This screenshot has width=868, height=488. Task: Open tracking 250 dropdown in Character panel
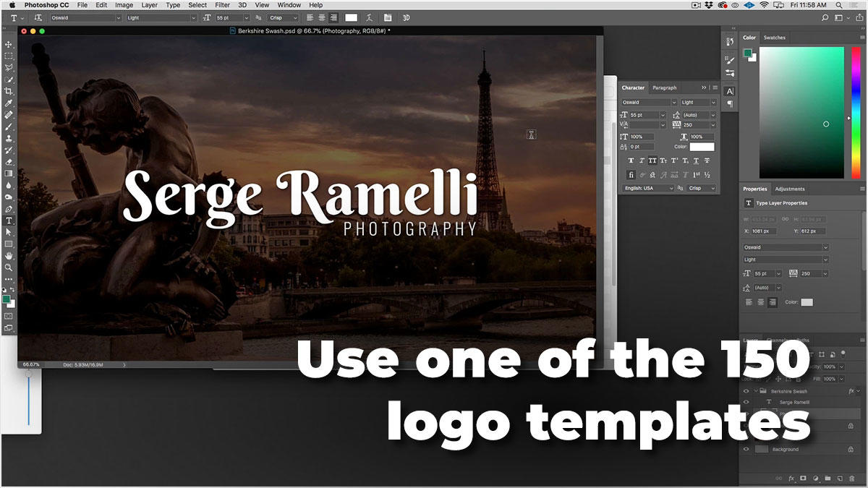[699, 124]
